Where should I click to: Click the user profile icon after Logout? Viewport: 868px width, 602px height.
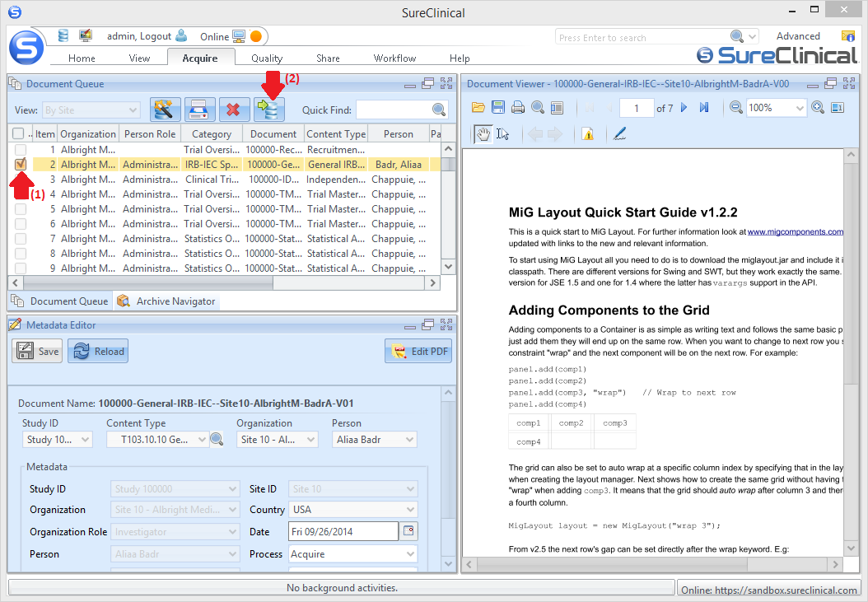coord(181,36)
